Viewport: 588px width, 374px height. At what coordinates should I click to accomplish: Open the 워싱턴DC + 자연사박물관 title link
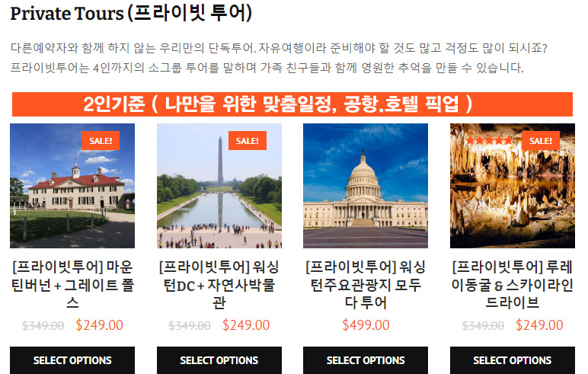tap(219, 285)
